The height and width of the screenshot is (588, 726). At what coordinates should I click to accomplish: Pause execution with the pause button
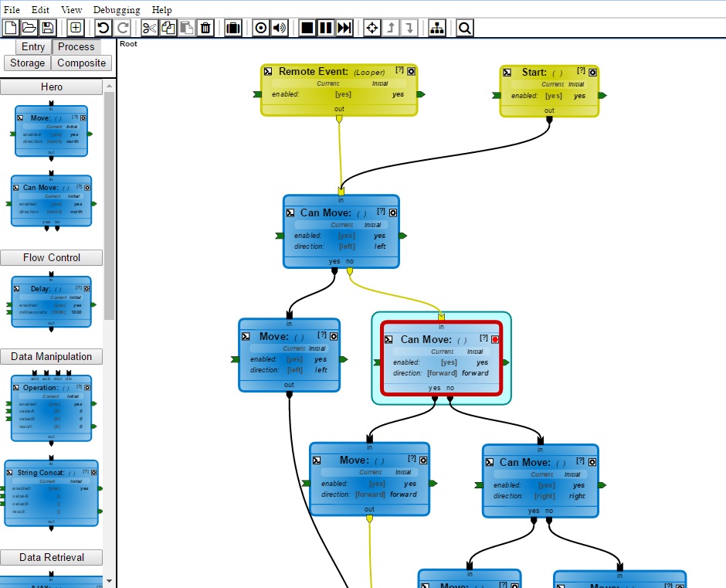(325, 28)
